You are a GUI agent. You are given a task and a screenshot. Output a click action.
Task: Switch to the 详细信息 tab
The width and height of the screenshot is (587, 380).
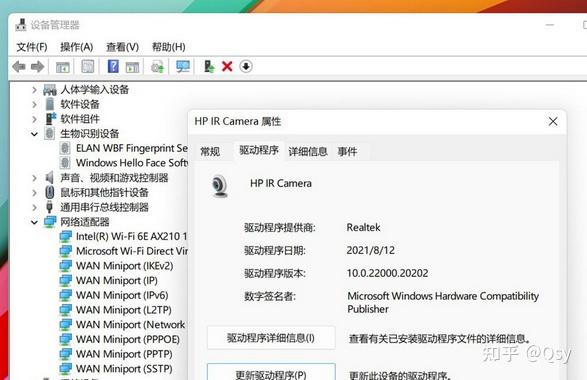pyautogui.click(x=308, y=152)
